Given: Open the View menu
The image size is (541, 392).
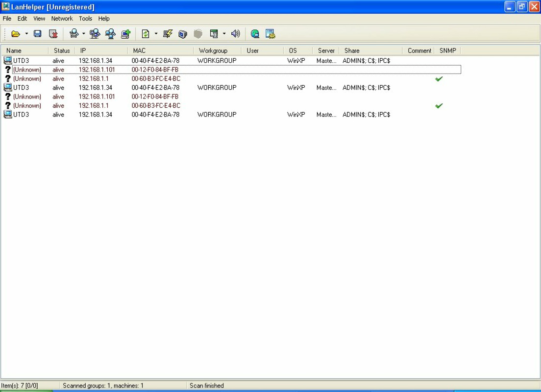Looking at the screenshot, I should tap(39, 19).
